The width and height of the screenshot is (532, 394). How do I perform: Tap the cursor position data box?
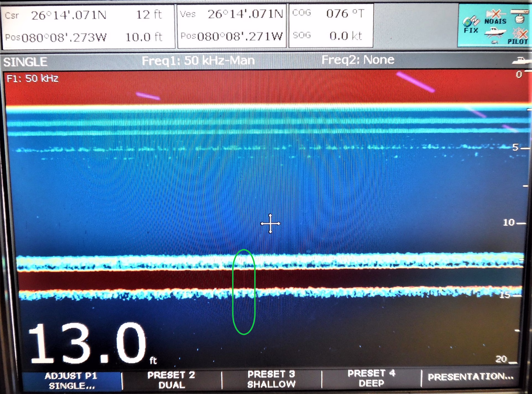coord(88,26)
